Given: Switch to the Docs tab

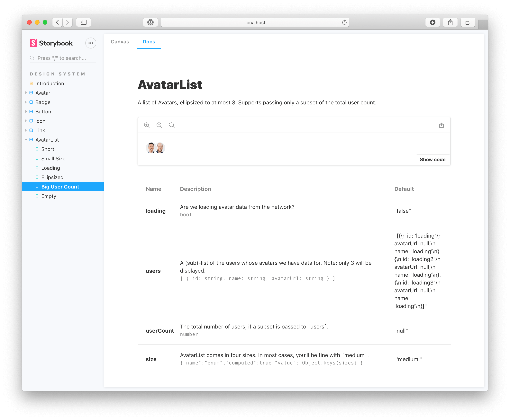Looking at the screenshot, I should (x=149, y=41).
